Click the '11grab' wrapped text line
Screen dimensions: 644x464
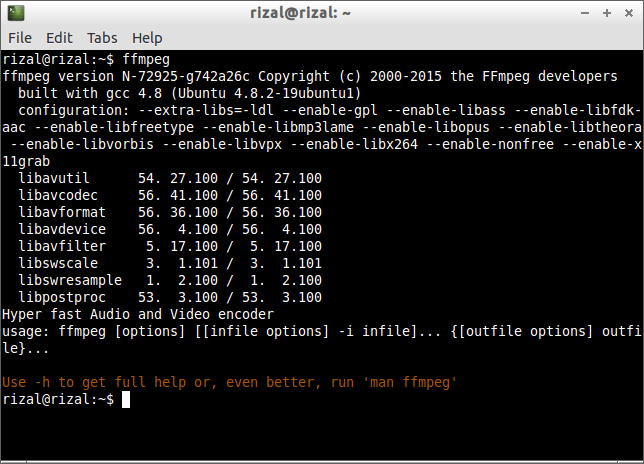pyautogui.click(x=26, y=161)
